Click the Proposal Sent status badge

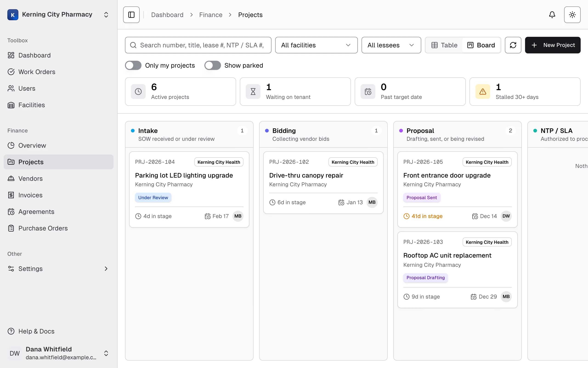pyautogui.click(x=421, y=198)
